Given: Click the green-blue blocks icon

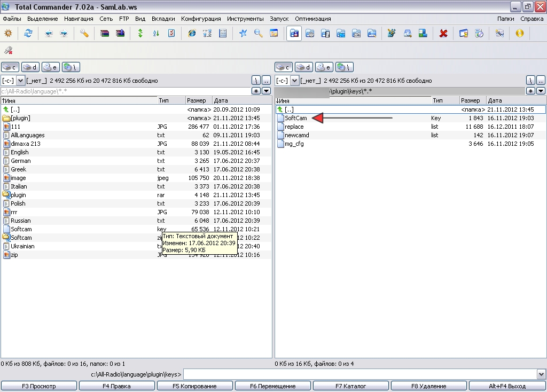Looking at the screenshot, I should pyautogui.click(x=423, y=34).
